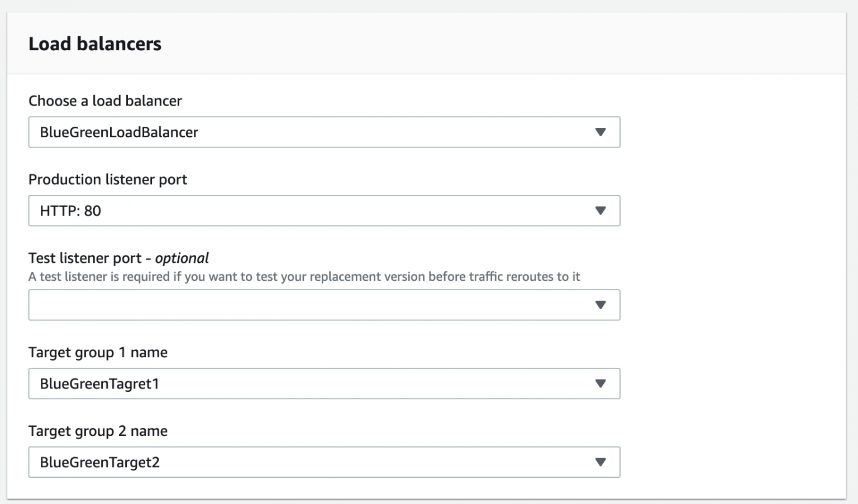Viewport: 858px width, 504px height.
Task: Click the arrow on the empty test listener dropdown
Action: [x=600, y=305]
